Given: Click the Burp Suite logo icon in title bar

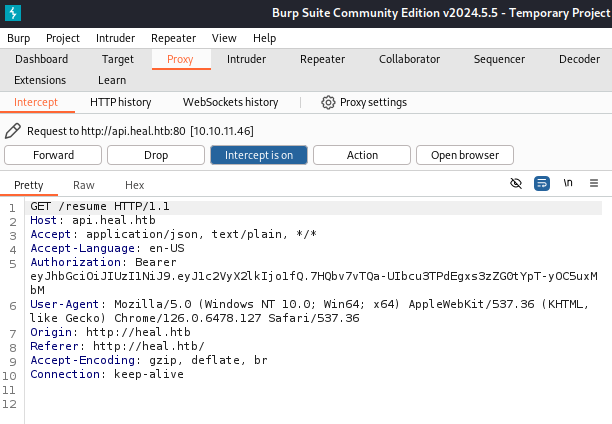Looking at the screenshot, I should (x=13, y=13).
